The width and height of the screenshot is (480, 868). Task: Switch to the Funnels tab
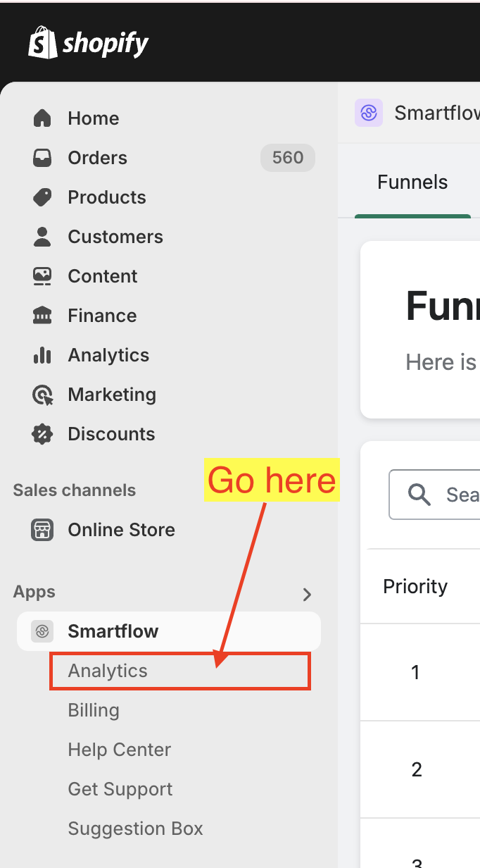(x=412, y=182)
